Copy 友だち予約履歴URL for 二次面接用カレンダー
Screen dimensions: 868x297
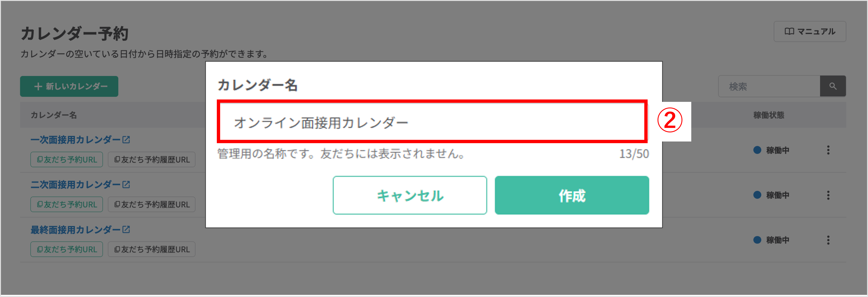tap(152, 204)
